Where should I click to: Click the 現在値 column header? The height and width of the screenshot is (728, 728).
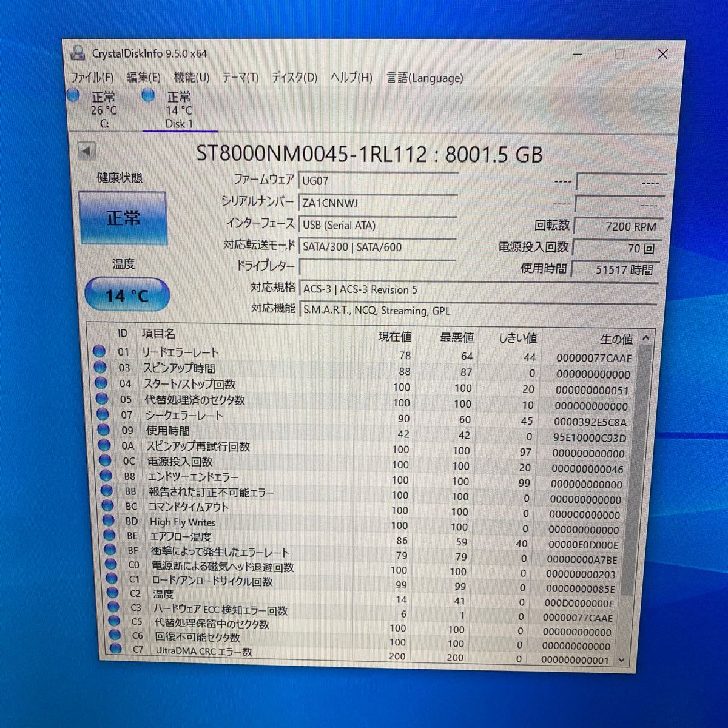coord(394,337)
